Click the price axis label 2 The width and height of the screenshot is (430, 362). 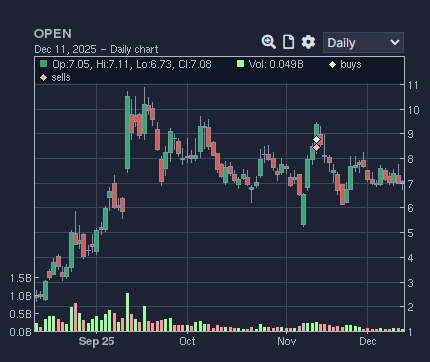pyautogui.click(x=411, y=307)
